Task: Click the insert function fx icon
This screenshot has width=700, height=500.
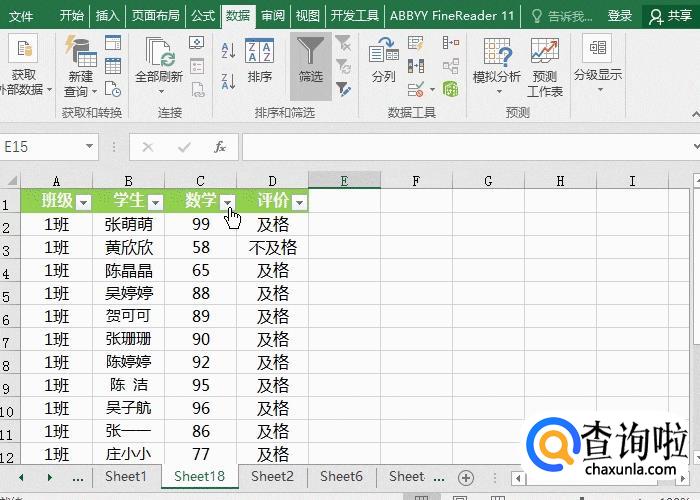Action: click(x=220, y=146)
